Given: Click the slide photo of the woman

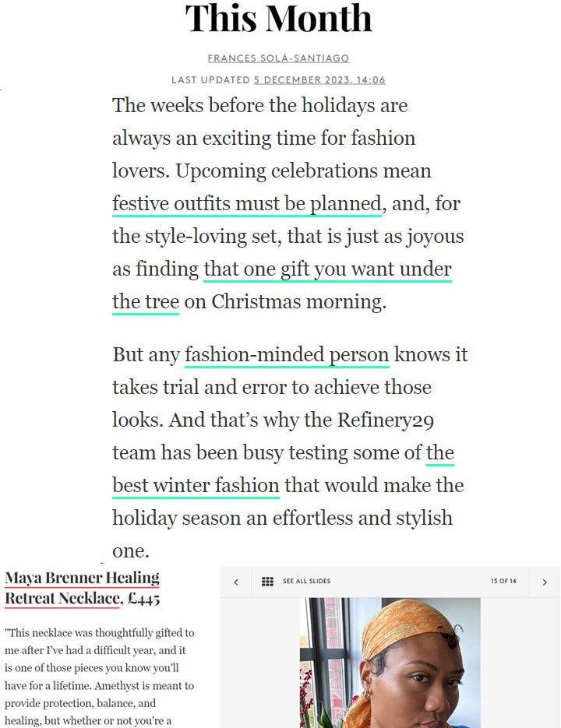Looking at the screenshot, I should (390, 662).
